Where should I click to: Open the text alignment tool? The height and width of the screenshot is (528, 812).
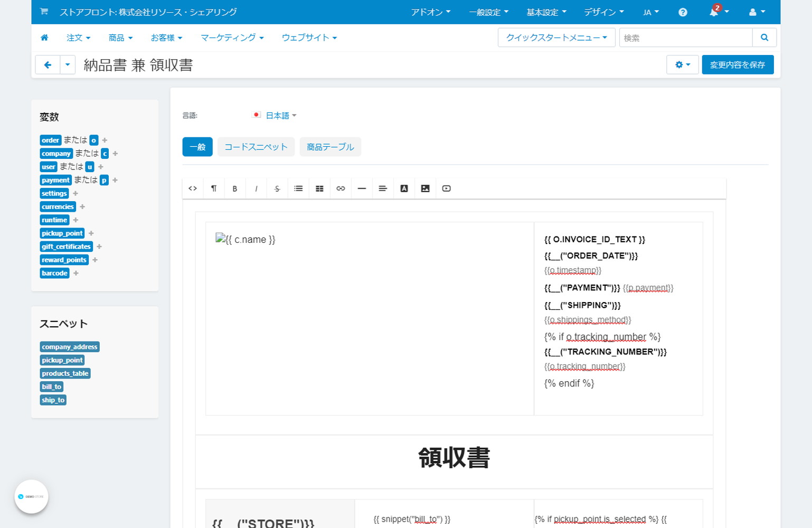[383, 188]
